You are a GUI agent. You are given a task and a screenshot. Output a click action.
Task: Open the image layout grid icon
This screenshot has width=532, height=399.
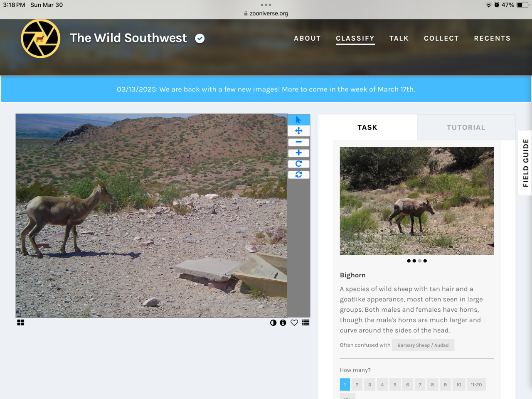(x=21, y=323)
